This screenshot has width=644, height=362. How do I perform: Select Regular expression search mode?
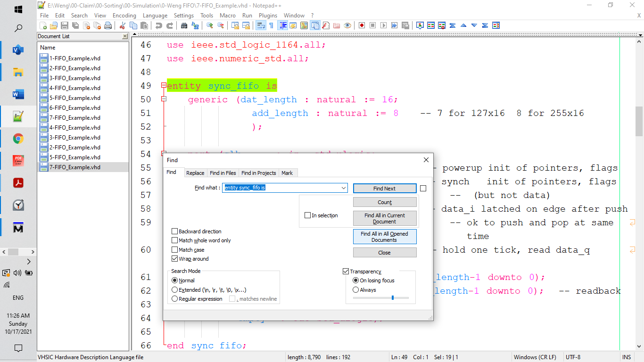[175, 299]
